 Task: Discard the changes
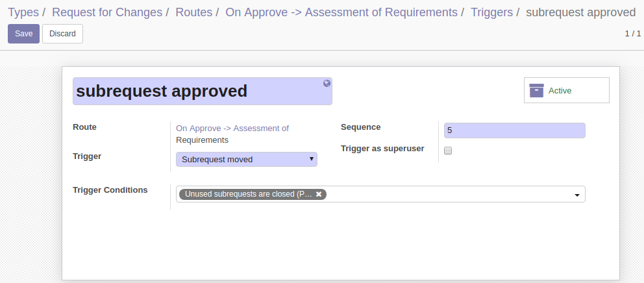62,34
